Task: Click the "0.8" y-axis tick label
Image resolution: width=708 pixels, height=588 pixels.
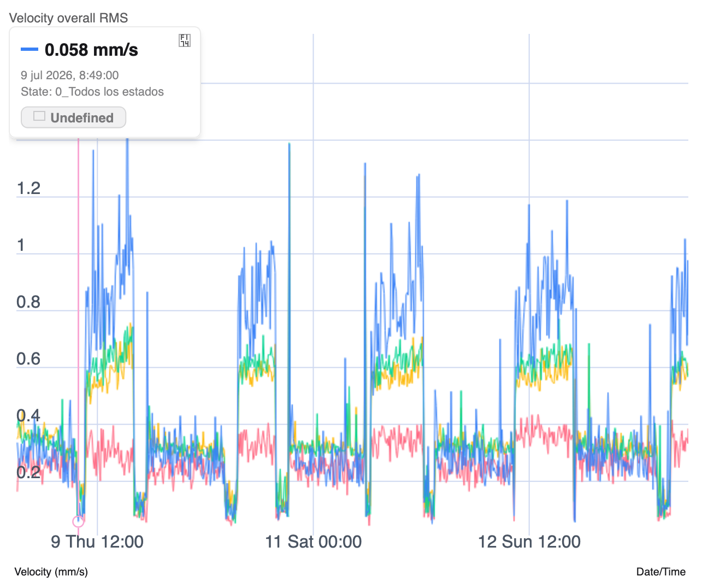Action: coord(28,302)
